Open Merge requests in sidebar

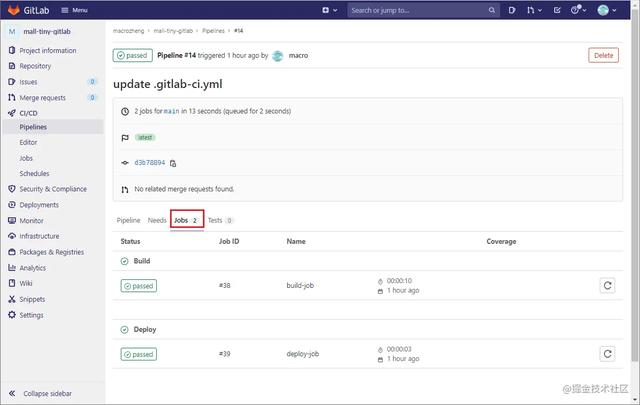click(42, 98)
